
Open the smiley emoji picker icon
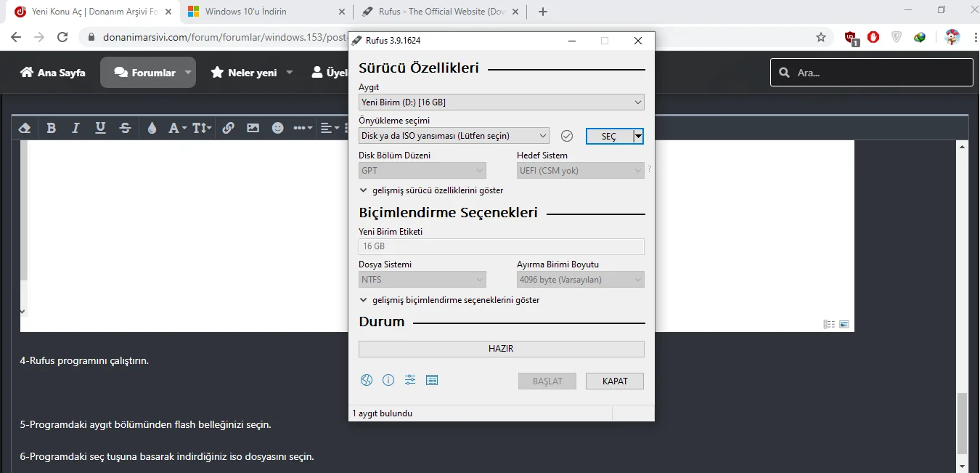pyautogui.click(x=277, y=128)
